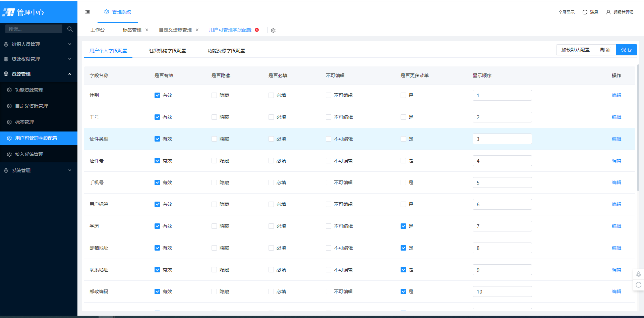Click the 管理中心 logo icon
Image resolution: width=644 pixels, height=318 pixels.
point(9,12)
